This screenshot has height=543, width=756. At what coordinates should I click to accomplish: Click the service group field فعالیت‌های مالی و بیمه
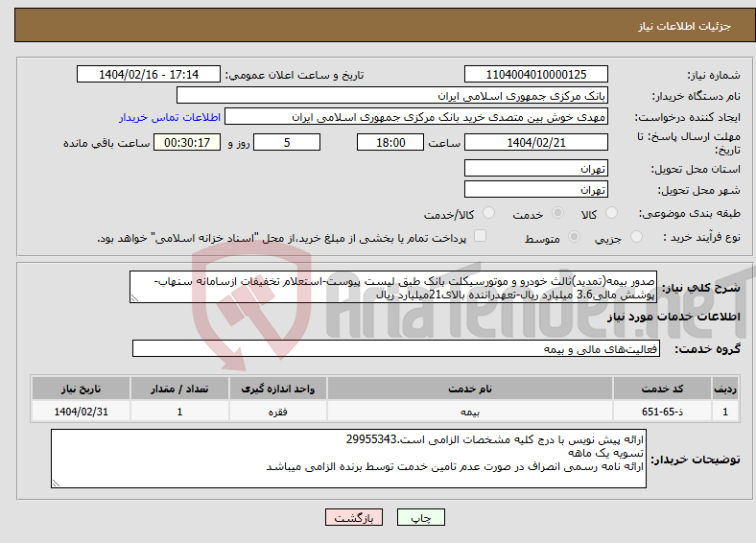(396, 348)
